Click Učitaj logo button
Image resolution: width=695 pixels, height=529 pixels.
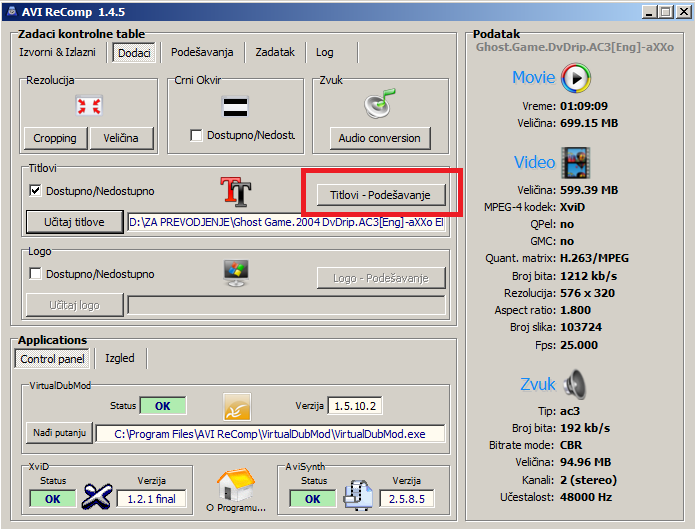pos(74,305)
